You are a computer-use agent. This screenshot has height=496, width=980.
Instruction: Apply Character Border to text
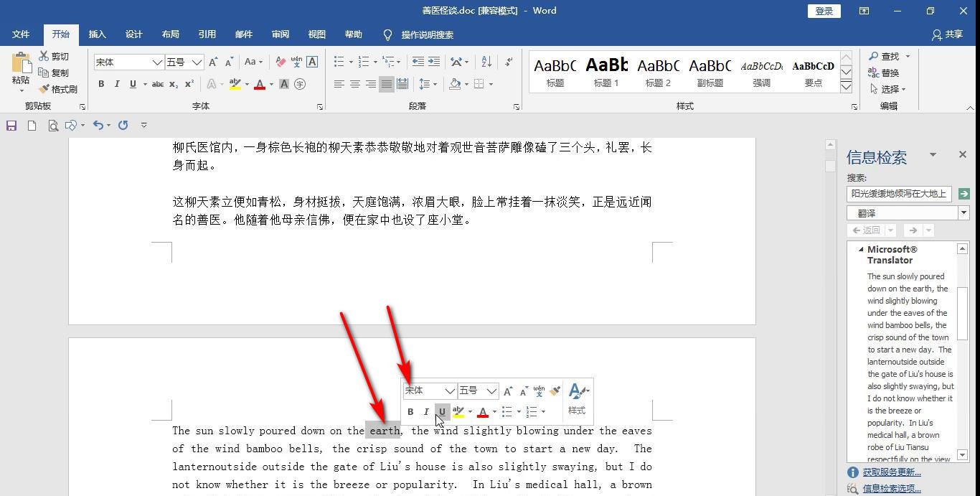311,62
